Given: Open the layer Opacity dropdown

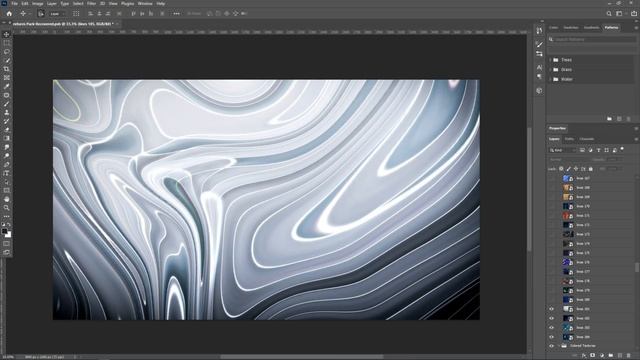Looking at the screenshot, I should tap(615, 160).
